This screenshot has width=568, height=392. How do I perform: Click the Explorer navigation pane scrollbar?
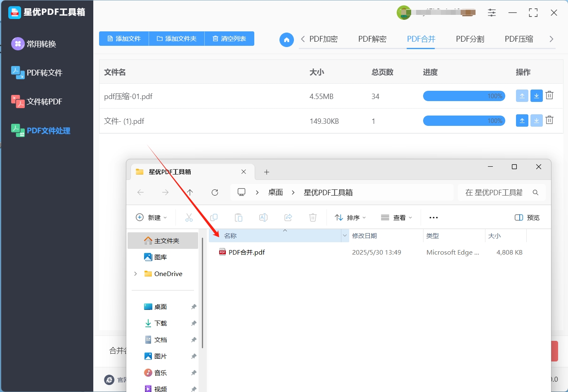(202, 293)
